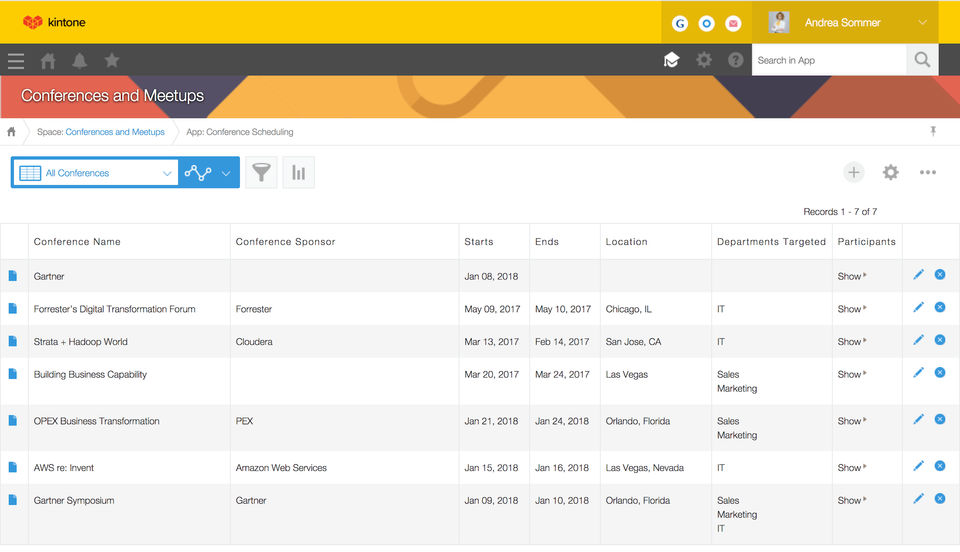
Task: Open the Google shortcut icon in header
Action: point(680,23)
